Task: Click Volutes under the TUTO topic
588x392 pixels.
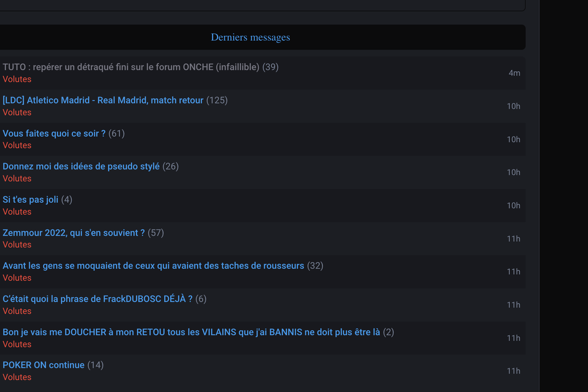Action: pyautogui.click(x=17, y=79)
